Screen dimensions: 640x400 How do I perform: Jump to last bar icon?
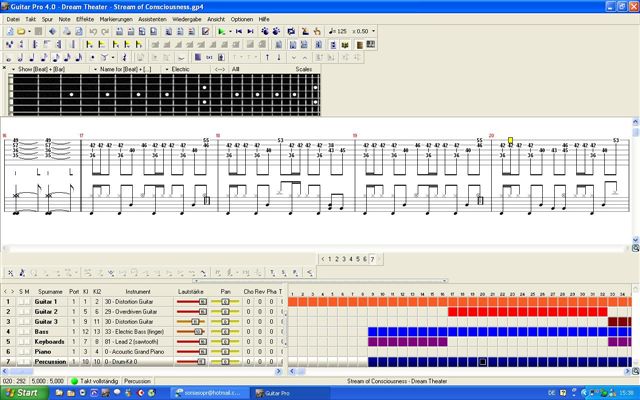(250, 31)
